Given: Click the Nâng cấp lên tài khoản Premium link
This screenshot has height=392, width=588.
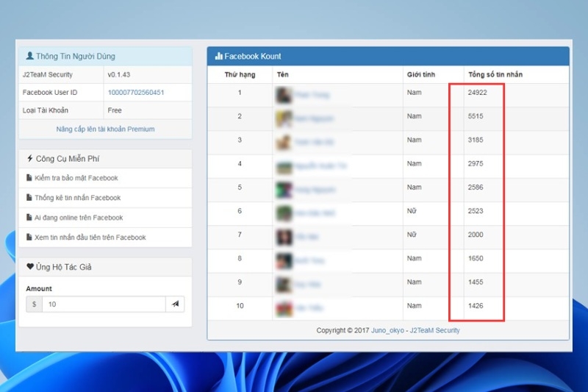Looking at the screenshot, I should pyautogui.click(x=105, y=129).
